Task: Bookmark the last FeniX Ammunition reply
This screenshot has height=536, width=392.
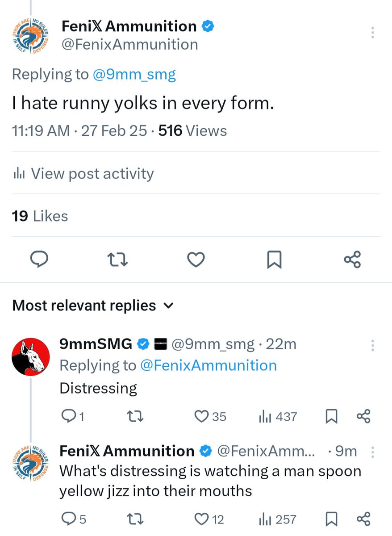Action: 331,519
